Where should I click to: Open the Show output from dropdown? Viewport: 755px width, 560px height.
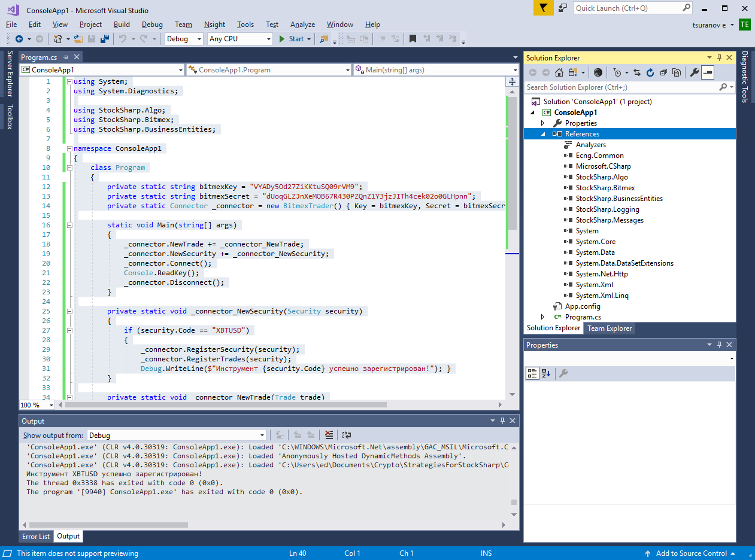(177, 435)
